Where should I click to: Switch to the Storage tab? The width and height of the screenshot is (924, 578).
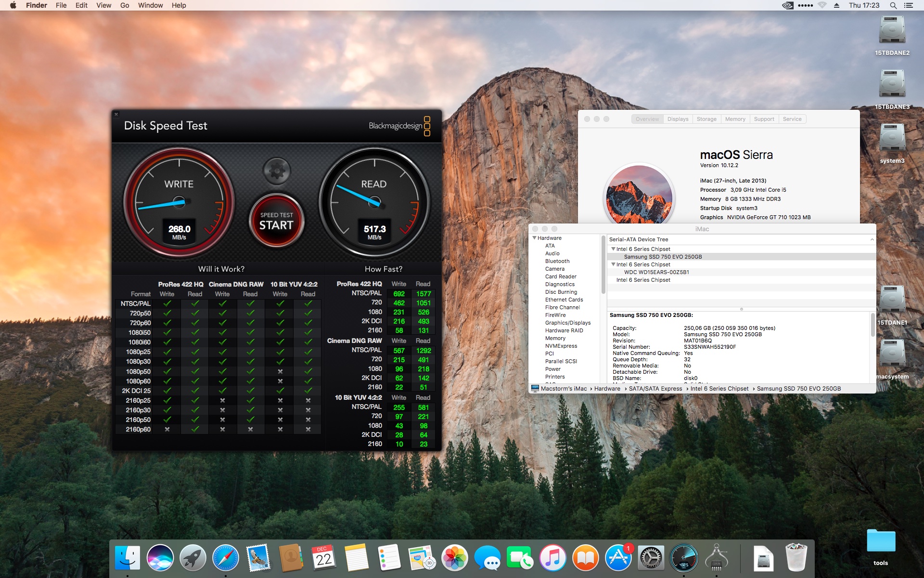(706, 119)
